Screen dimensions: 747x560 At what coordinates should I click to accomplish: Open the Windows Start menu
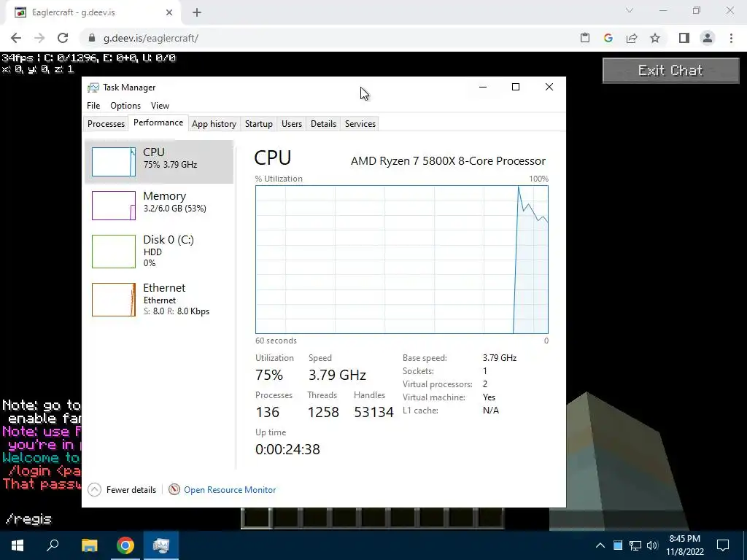pyautogui.click(x=18, y=545)
